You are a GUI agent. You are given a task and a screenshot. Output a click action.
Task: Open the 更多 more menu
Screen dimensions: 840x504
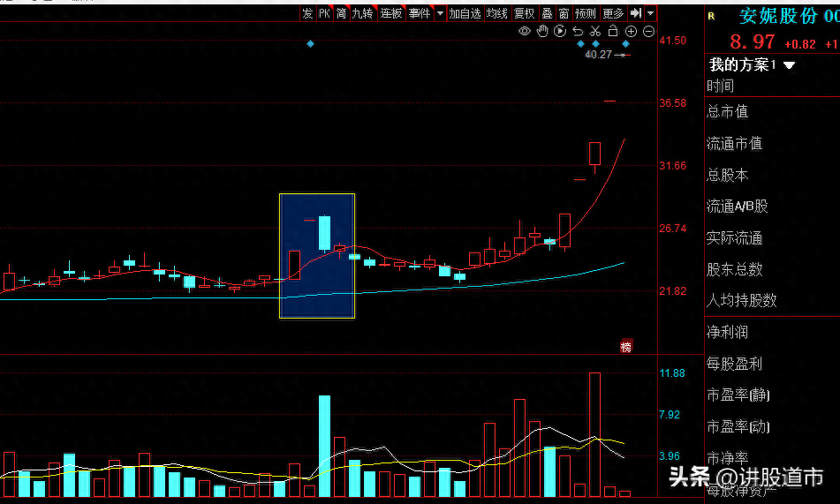613,13
